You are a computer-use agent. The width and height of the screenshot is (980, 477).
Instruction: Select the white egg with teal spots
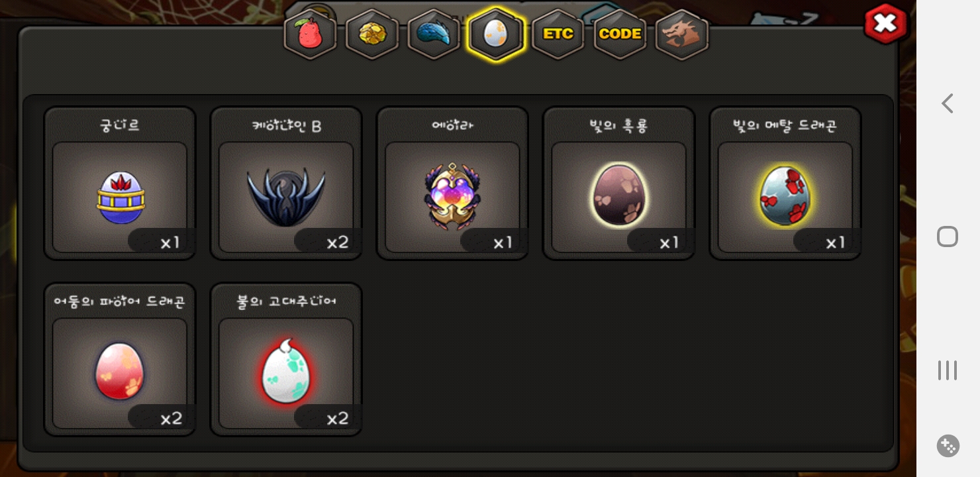click(286, 371)
